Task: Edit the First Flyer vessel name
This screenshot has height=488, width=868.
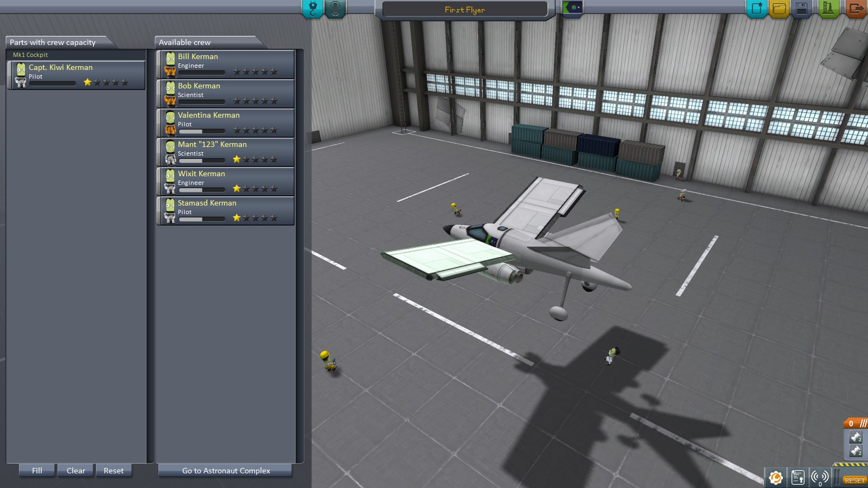Action: point(465,9)
